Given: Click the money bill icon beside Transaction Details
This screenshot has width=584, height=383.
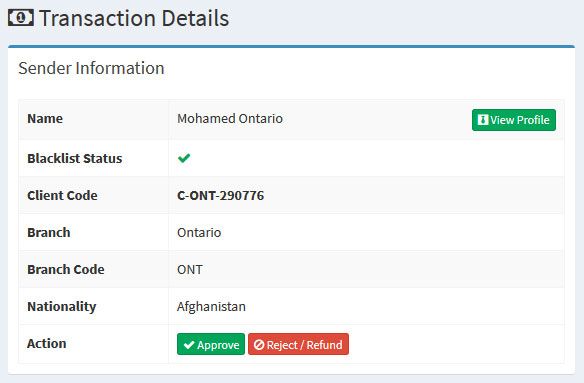Looking at the screenshot, I should coord(21,18).
